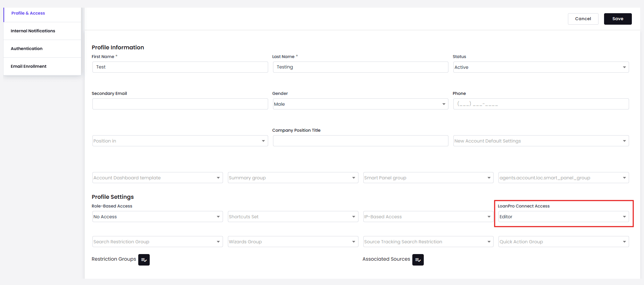This screenshot has width=644, height=285.
Task: Select the Email Enrollment tab
Action: click(x=42, y=66)
